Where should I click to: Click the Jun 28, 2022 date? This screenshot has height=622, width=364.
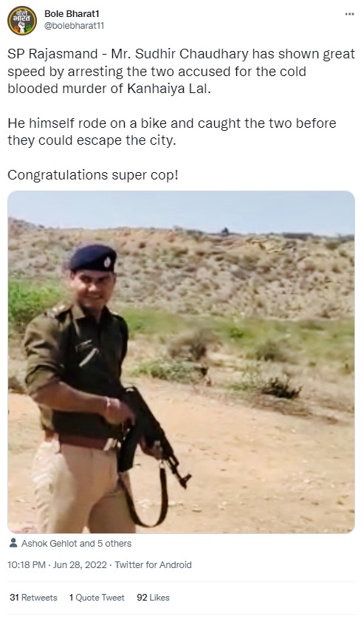[x=80, y=565]
